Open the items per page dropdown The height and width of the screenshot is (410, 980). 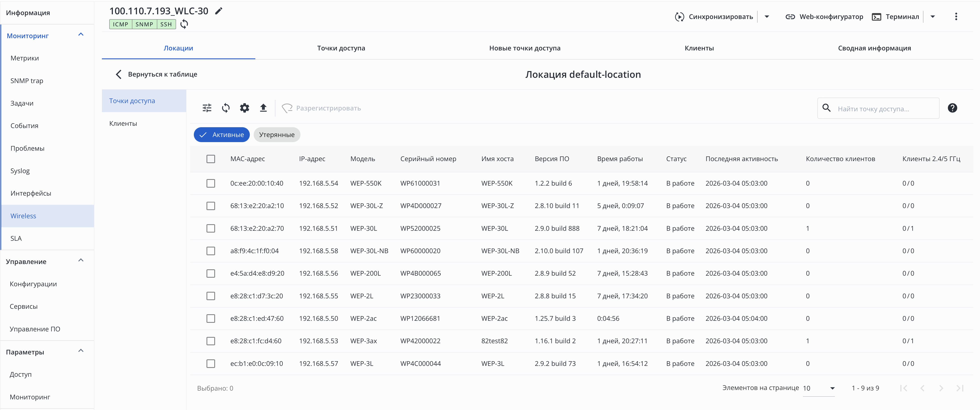pos(819,388)
